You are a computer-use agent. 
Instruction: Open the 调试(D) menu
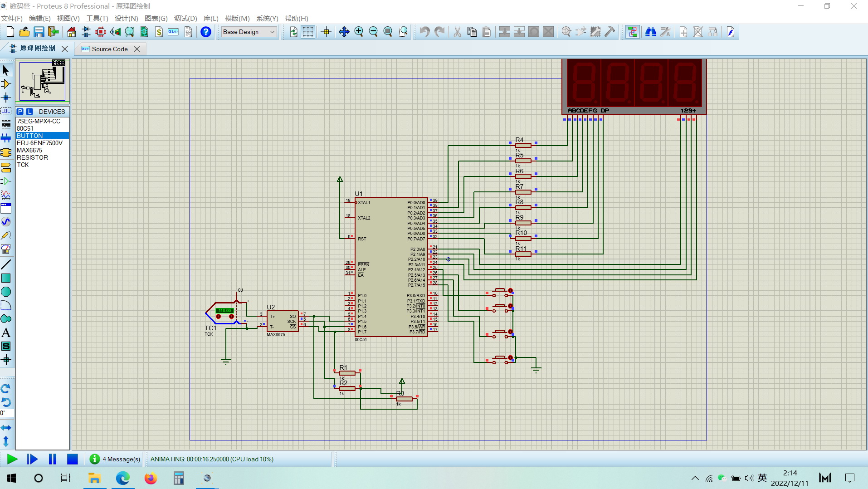[185, 18]
